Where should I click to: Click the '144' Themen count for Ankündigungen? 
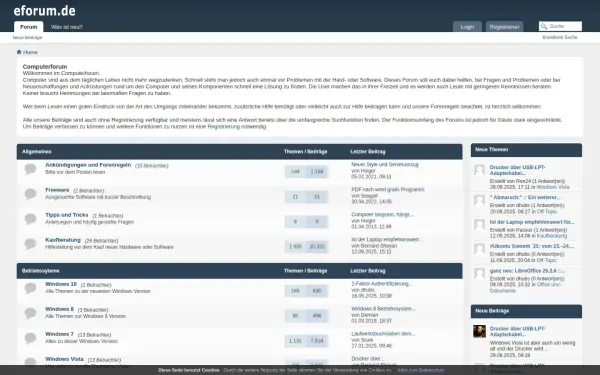(x=295, y=172)
